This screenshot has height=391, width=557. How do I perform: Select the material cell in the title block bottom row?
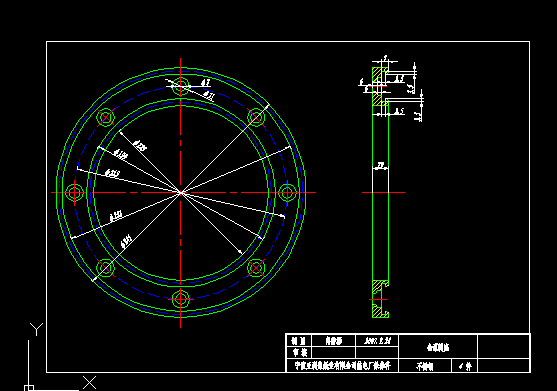coord(425,366)
